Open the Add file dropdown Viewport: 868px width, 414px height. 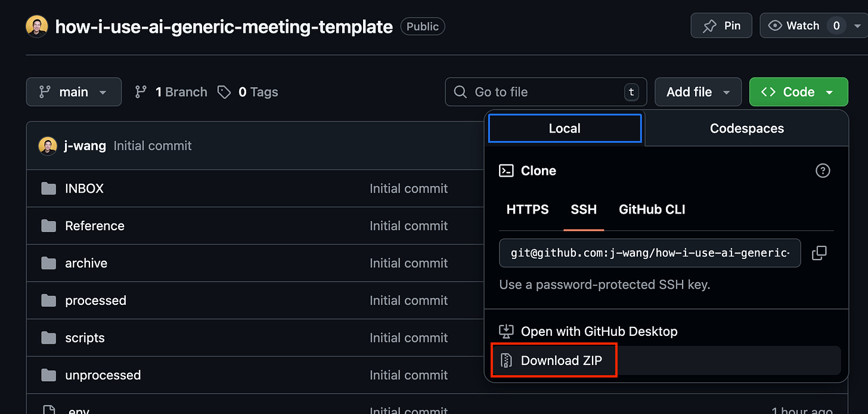(698, 92)
